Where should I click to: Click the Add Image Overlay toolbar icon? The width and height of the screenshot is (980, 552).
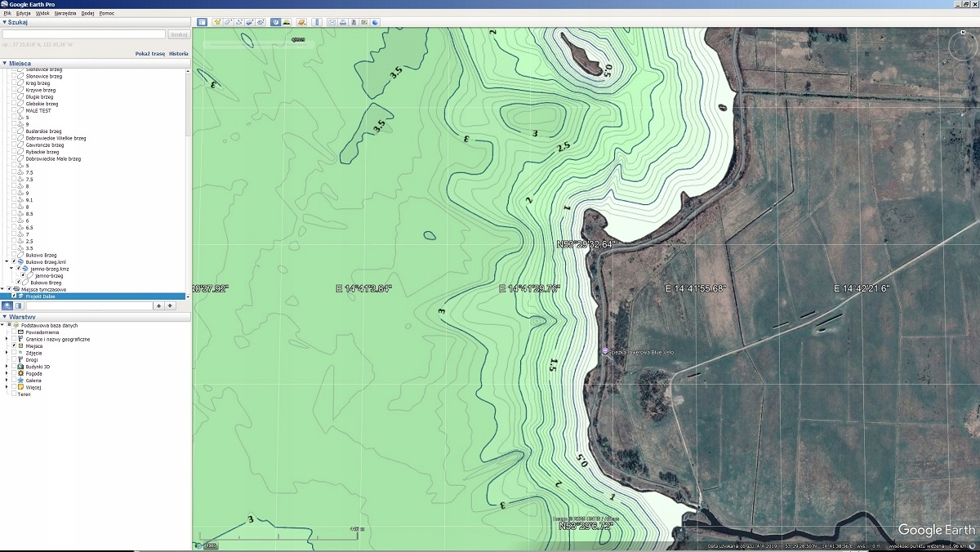(250, 22)
